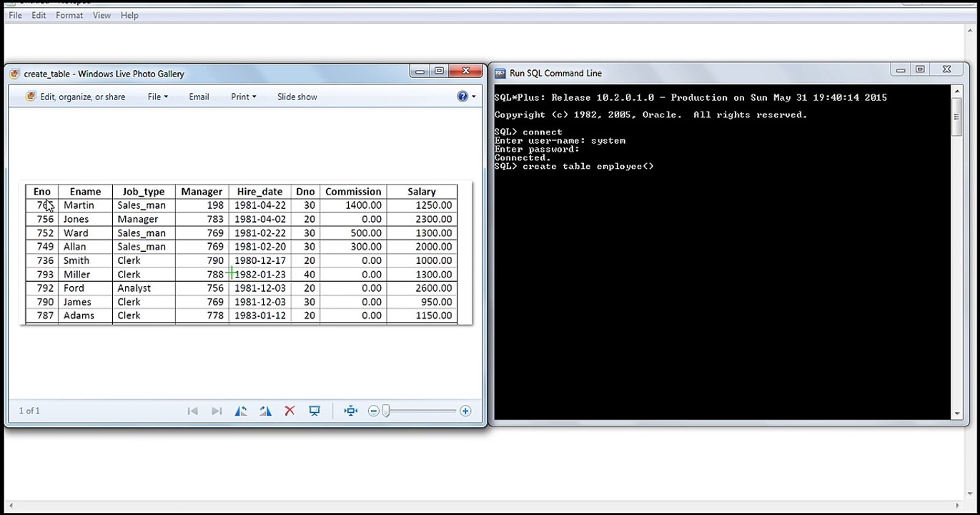The image size is (980, 515).
Task: Click the '1 of 1' photo counter
Action: point(29,411)
